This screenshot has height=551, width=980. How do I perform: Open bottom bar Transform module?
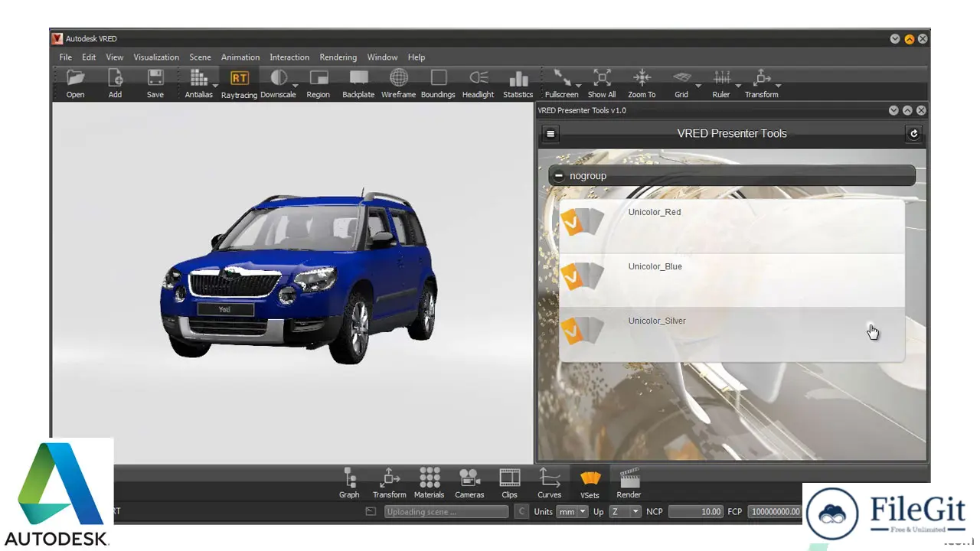390,484
